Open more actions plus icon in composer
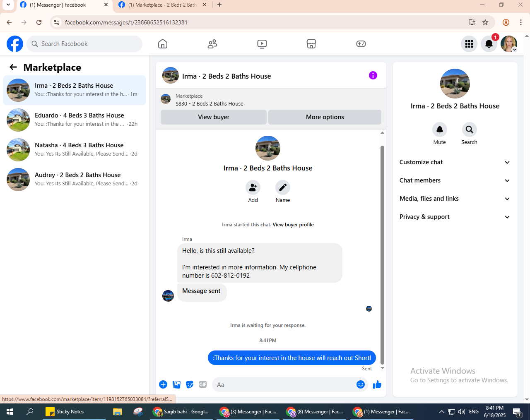 click(x=163, y=384)
